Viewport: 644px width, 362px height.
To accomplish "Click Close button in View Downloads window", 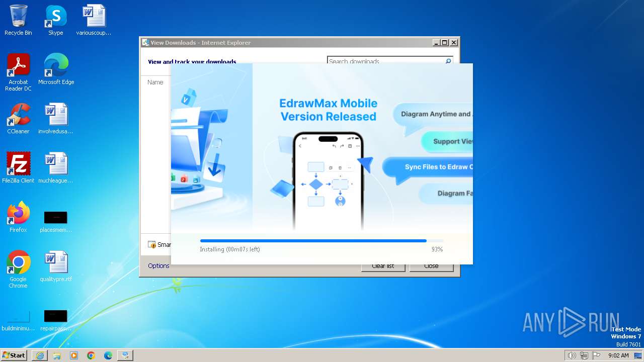I will pos(431,267).
